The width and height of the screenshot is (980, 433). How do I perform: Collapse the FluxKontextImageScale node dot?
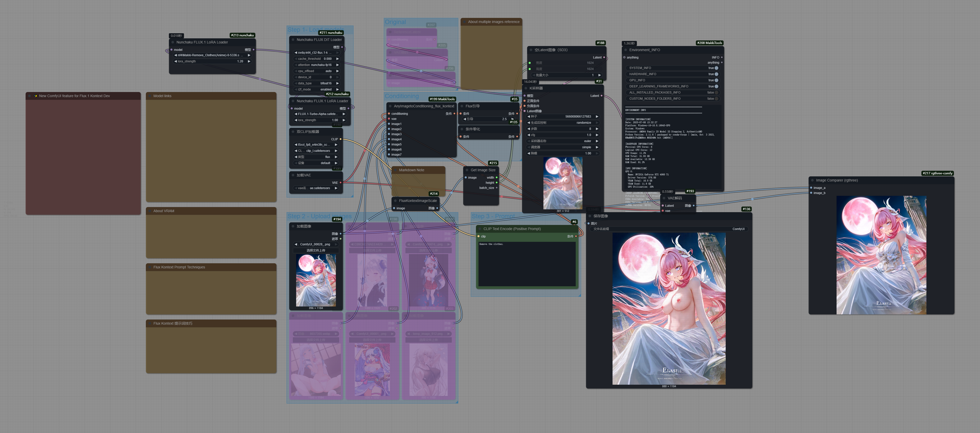click(x=396, y=201)
